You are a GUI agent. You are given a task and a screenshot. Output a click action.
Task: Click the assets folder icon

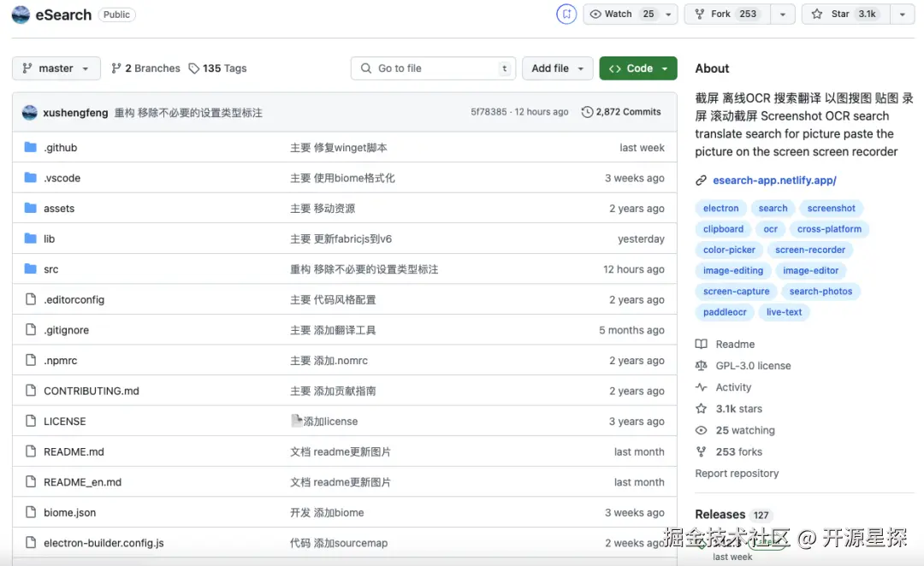click(x=31, y=208)
